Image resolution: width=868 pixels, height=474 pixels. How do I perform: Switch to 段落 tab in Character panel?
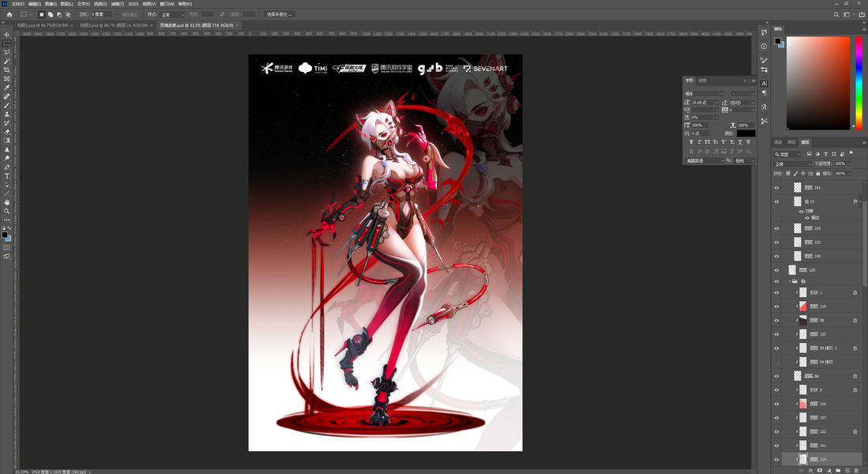702,81
